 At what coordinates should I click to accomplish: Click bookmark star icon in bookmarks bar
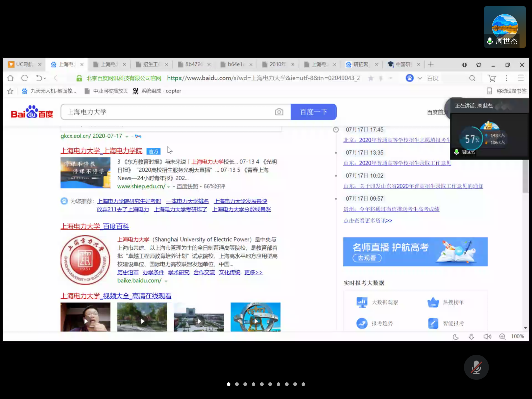pyautogui.click(x=10, y=91)
